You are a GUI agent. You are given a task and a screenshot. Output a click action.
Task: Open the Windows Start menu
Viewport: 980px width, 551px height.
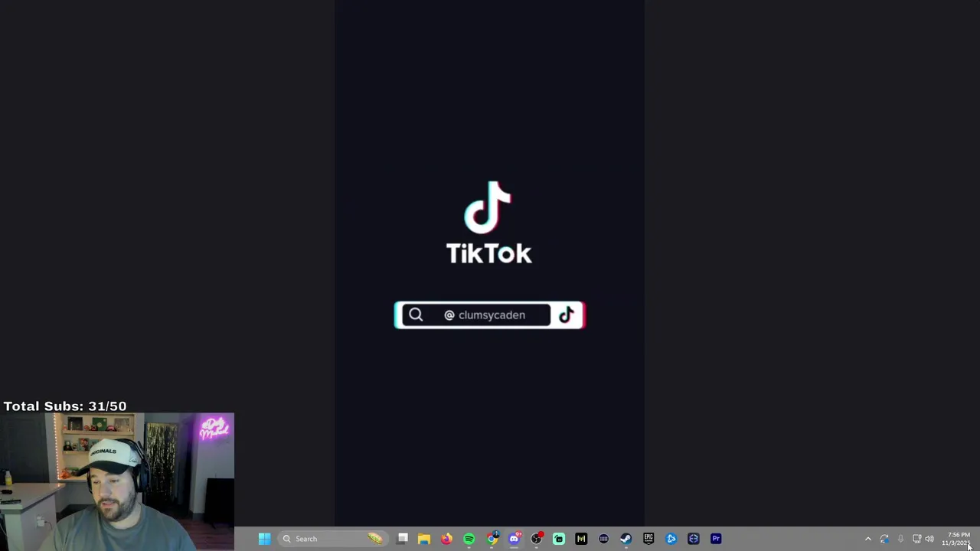(264, 539)
